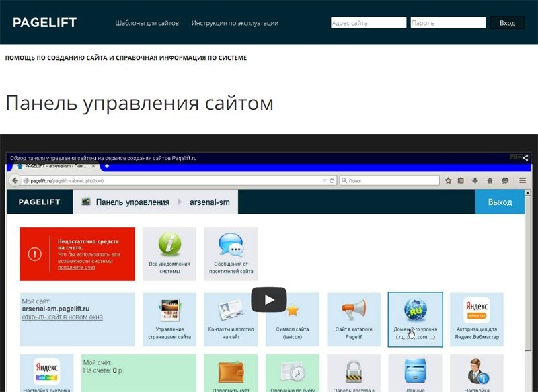This screenshot has height=392, width=538.
Task: Open Панель управления breadcrumb
Action: [x=132, y=202]
